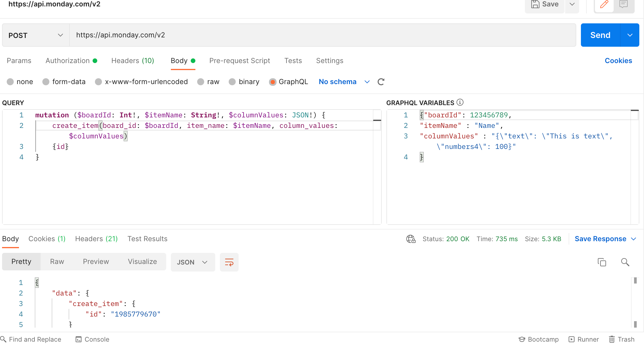Open the Tests tab
This screenshot has height=346, width=644.
pyautogui.click(x=293, y=61)
